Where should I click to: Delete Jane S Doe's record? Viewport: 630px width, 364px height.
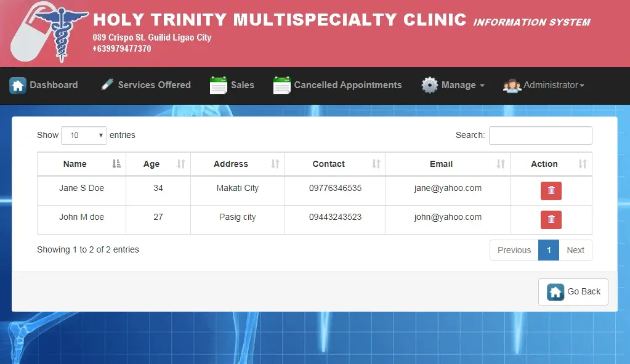551,191
